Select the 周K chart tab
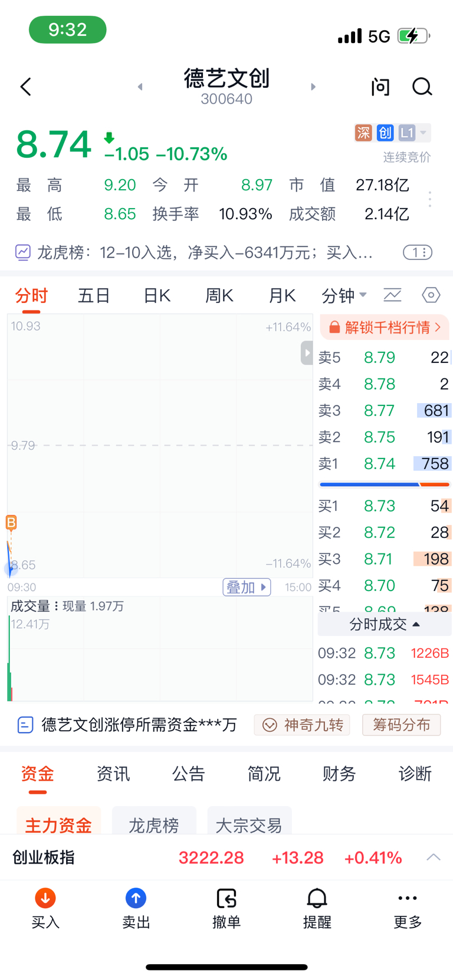 219,295
